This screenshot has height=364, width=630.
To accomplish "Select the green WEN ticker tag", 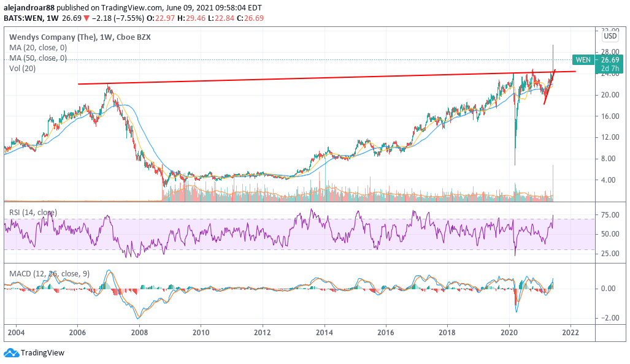I will (583, 60).
